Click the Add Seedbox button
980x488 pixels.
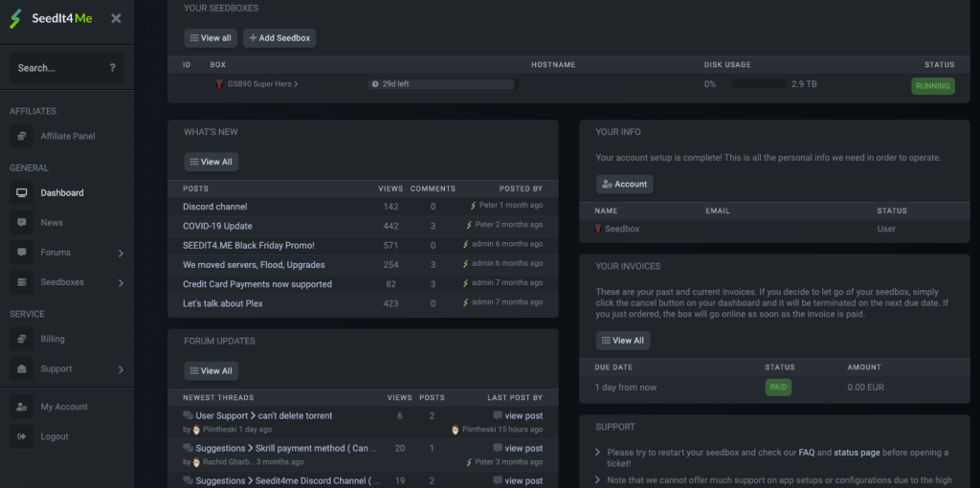[279, 38]
